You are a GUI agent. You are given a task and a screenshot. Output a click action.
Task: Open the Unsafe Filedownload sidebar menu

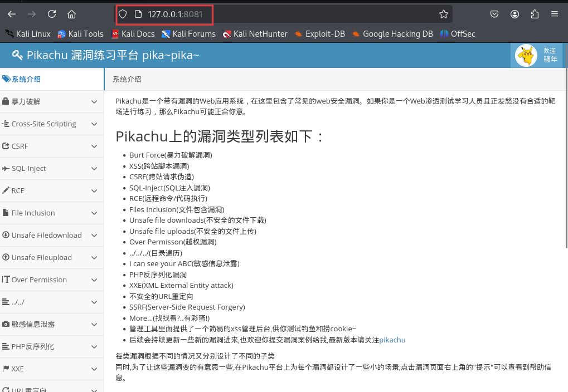click(52, 236)
